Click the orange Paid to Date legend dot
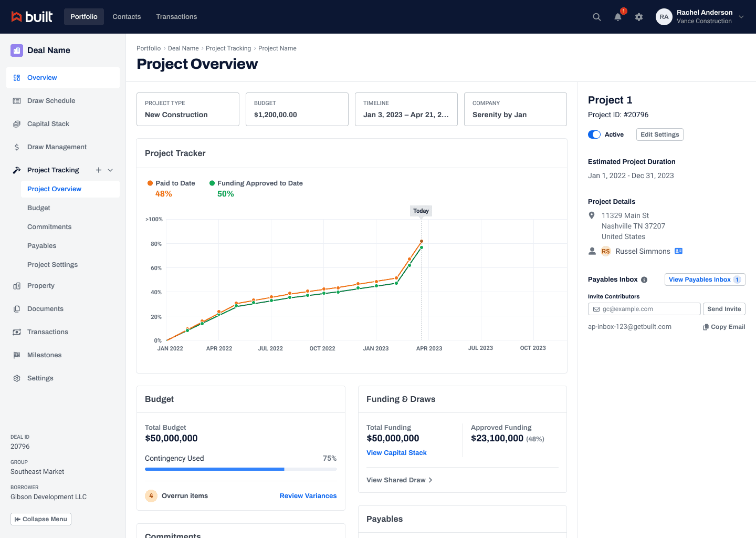Viewport: 756px width, 538px height. click(150, 183)
